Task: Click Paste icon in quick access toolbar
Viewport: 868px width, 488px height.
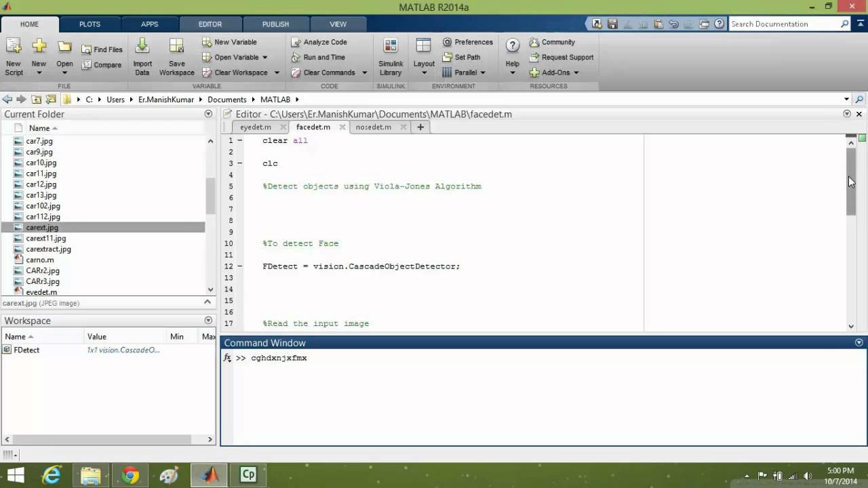Action: pos(658,24)
